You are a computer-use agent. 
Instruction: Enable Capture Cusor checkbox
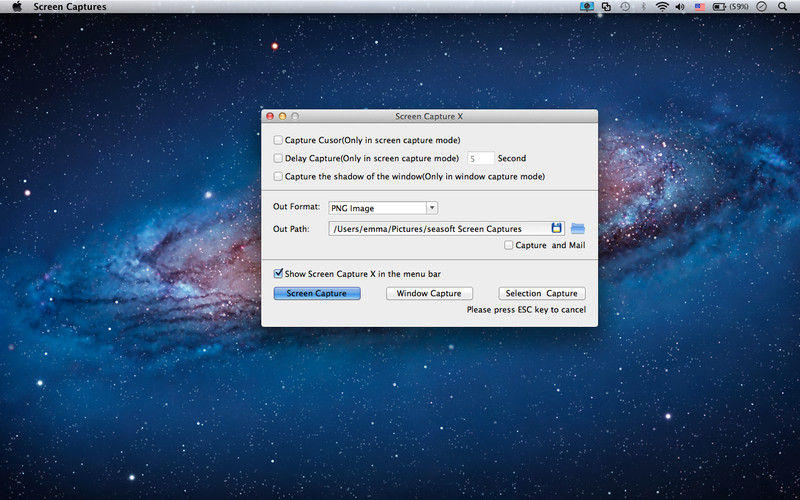click(x=278, y=140)
